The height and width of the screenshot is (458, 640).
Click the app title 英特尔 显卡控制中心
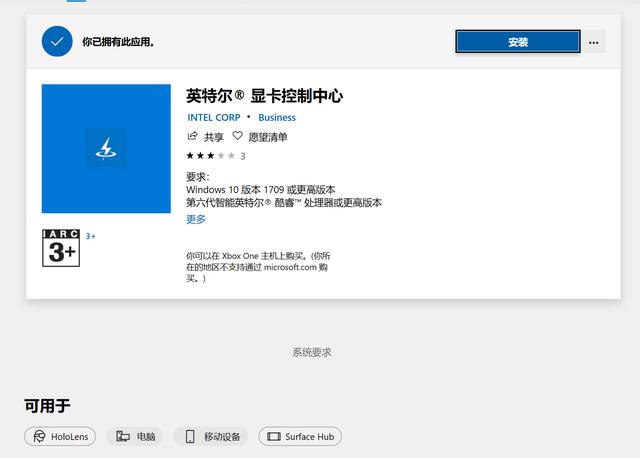coord(264,96)
